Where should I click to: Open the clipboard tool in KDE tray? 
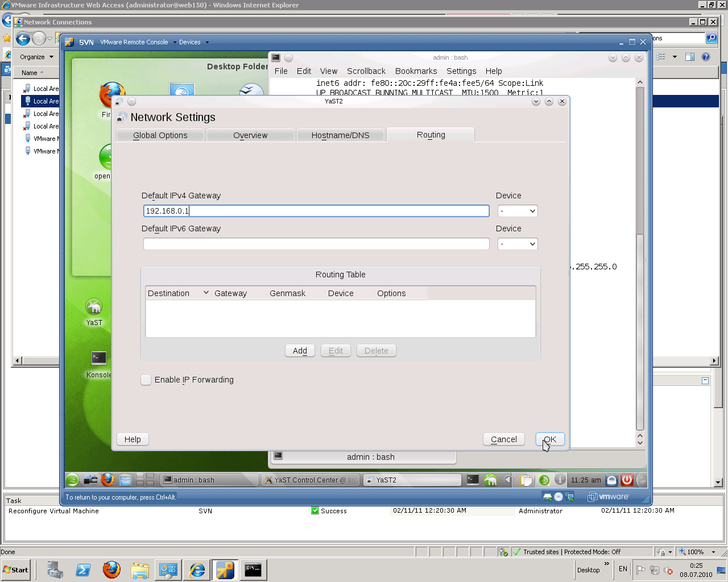click(527, 480)
